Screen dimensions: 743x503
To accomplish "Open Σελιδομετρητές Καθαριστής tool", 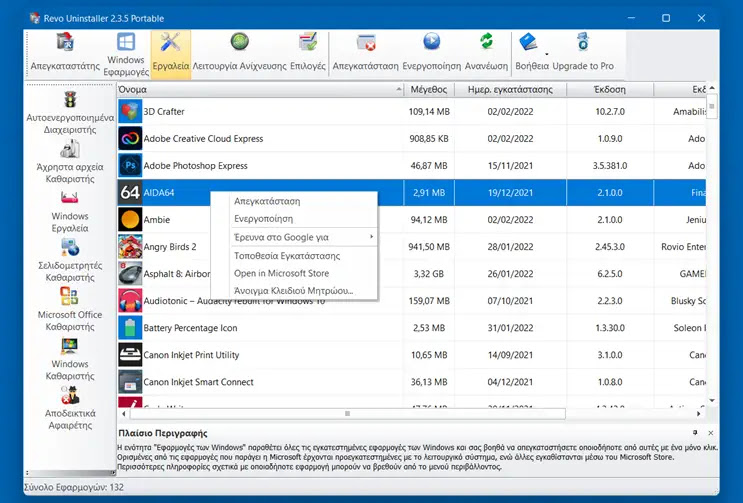I will (70, 261).
